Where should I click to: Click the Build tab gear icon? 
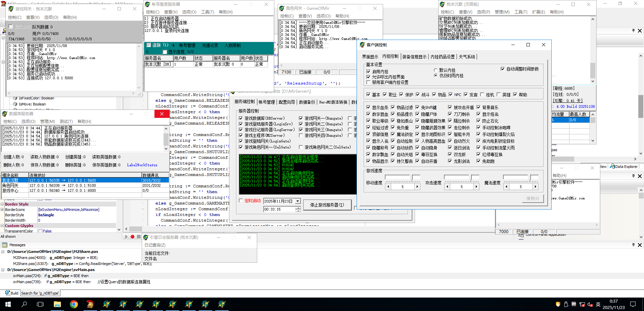click(x=7, y=293)
